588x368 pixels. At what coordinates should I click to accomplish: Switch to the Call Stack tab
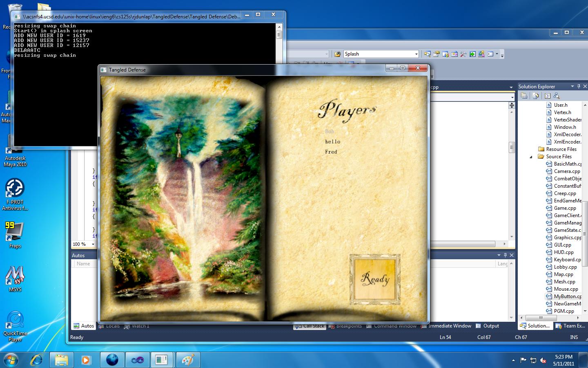(310, 326)
